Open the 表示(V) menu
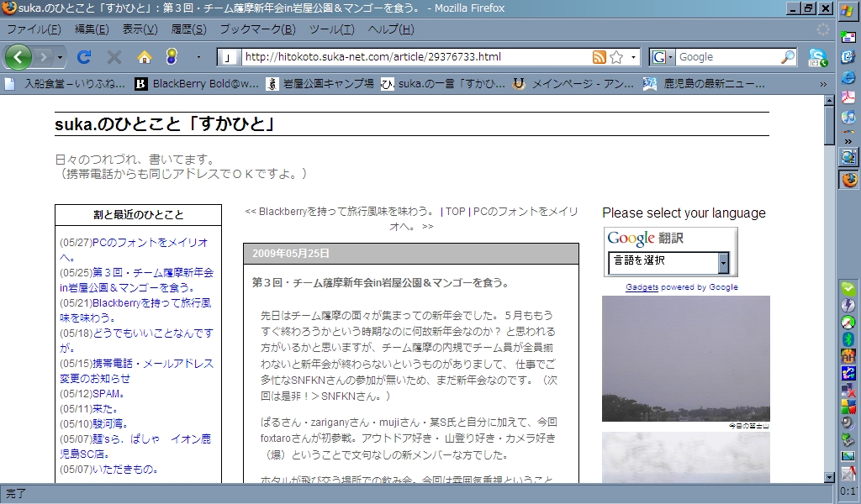Screen dimensions: 861x504 tap(140, 29)
